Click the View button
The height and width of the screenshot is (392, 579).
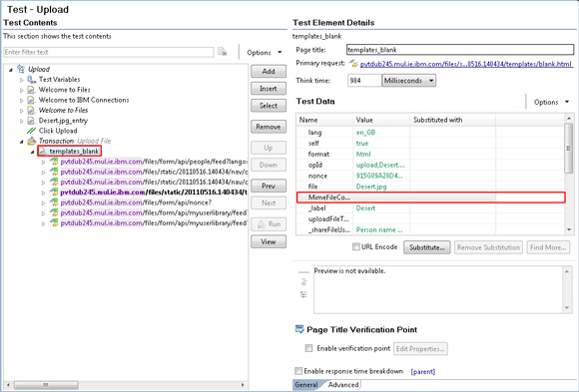269,241
